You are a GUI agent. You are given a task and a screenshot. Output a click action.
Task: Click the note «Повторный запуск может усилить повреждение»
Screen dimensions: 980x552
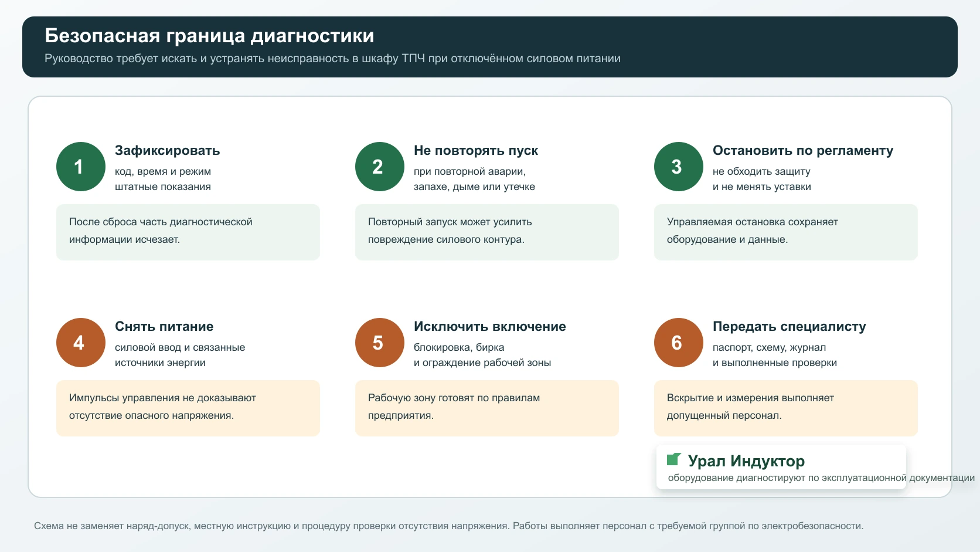(487, 232)
